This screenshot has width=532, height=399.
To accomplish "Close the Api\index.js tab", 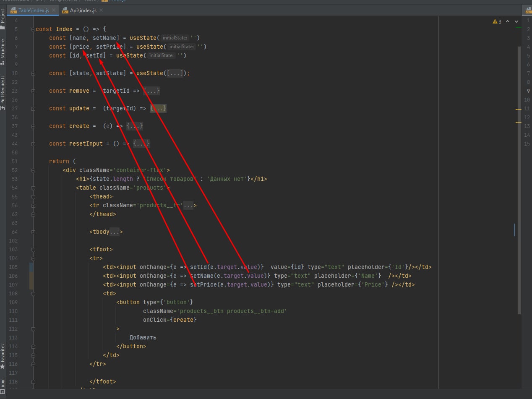I will pyautogui.click(x=102, y=10).
